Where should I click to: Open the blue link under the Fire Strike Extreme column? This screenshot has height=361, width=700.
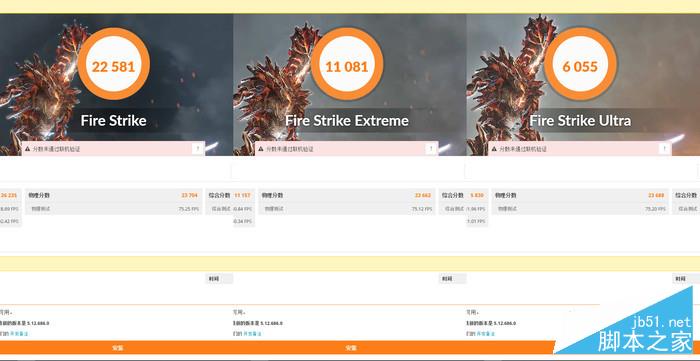(x=252, y=334)
